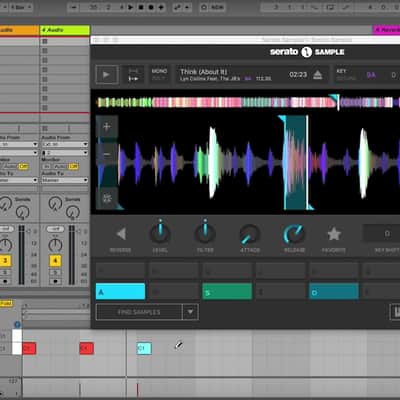Click the Release knob
This screenshot has width=400, height=400.
pos(294,234)
